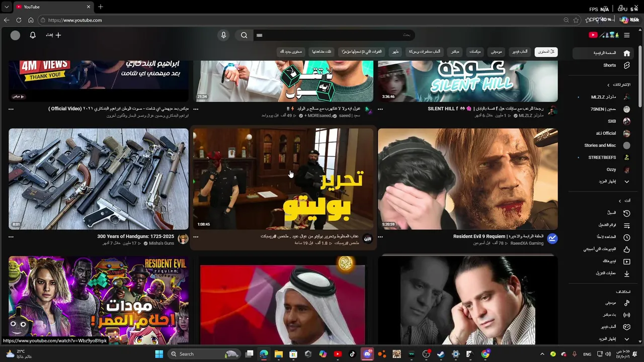Viewport: 644px width, 362px height.
Task: Open File Explorer from taskbar
Action: pyautogui.click(x=279, y=354)
